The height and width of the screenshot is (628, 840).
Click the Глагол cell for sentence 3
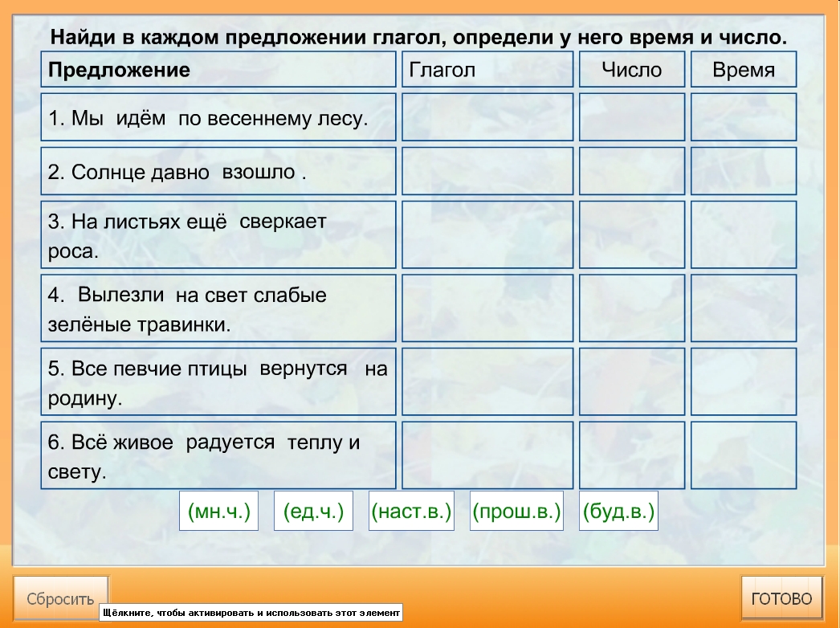[x=487, y=234]
